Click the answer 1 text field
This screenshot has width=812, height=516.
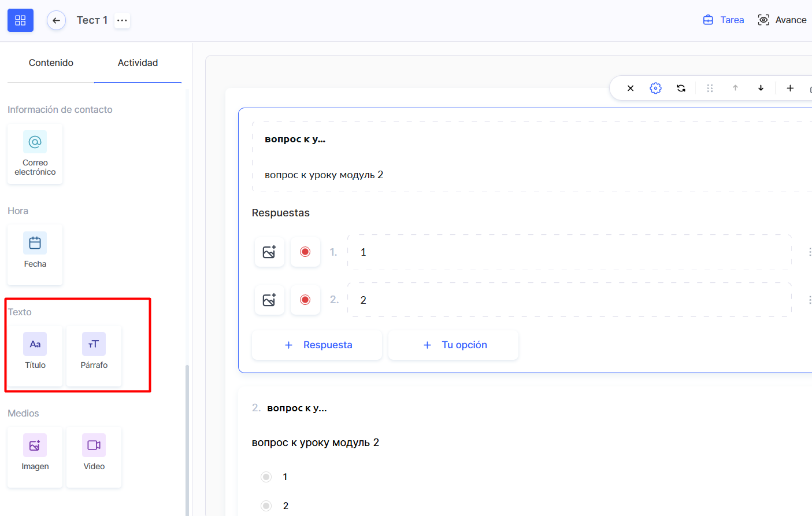[569, 252]
